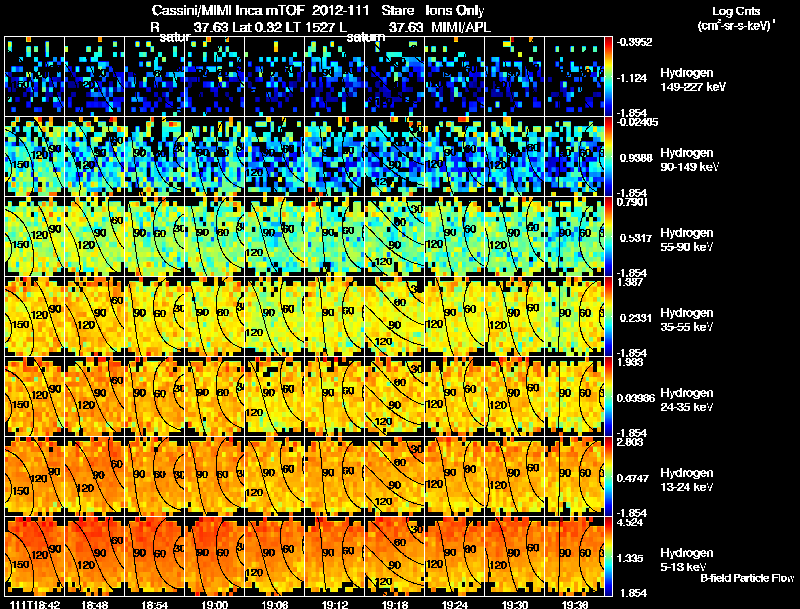Click the 19:12 time label

(x=335, y=604)
